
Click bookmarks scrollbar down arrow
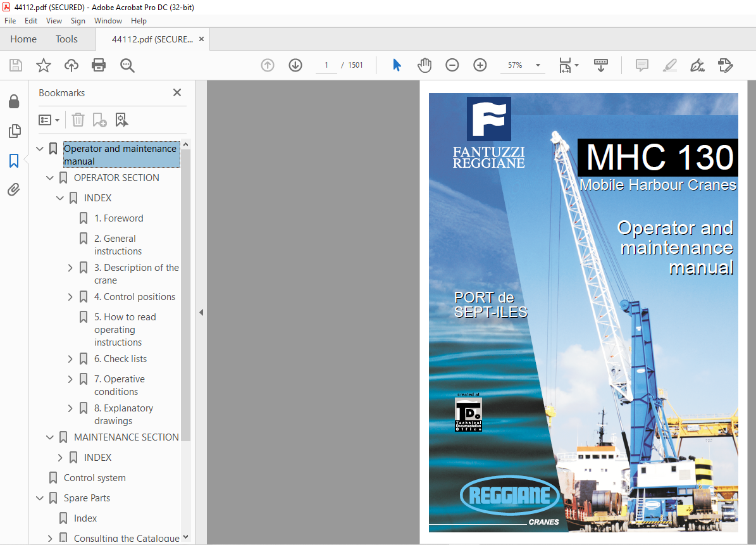[185, 537]
